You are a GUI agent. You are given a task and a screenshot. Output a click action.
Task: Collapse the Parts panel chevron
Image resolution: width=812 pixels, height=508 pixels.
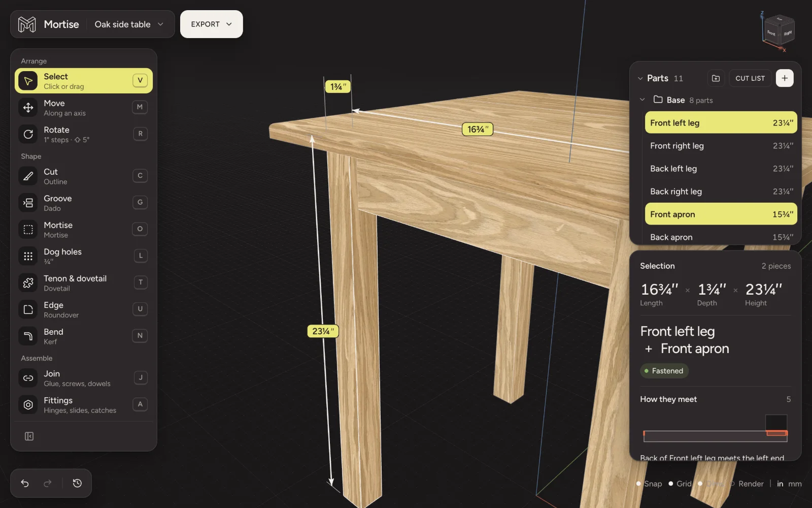point(640,79)
